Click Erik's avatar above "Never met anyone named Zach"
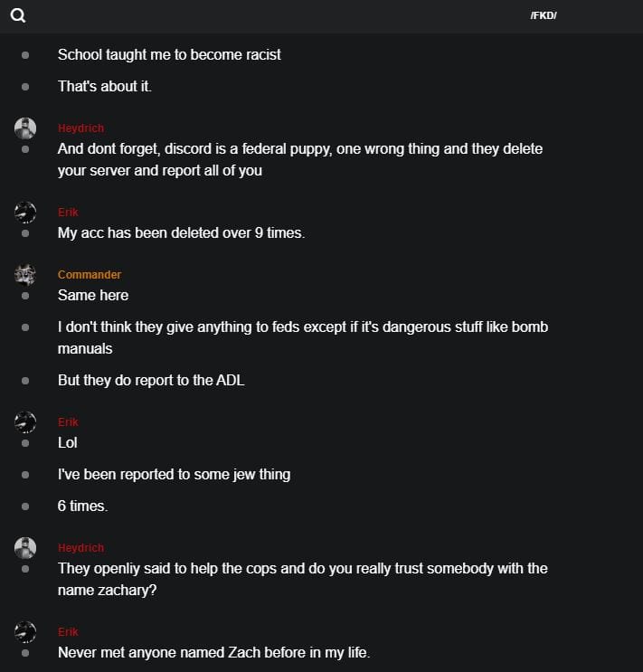 point(25,631)
